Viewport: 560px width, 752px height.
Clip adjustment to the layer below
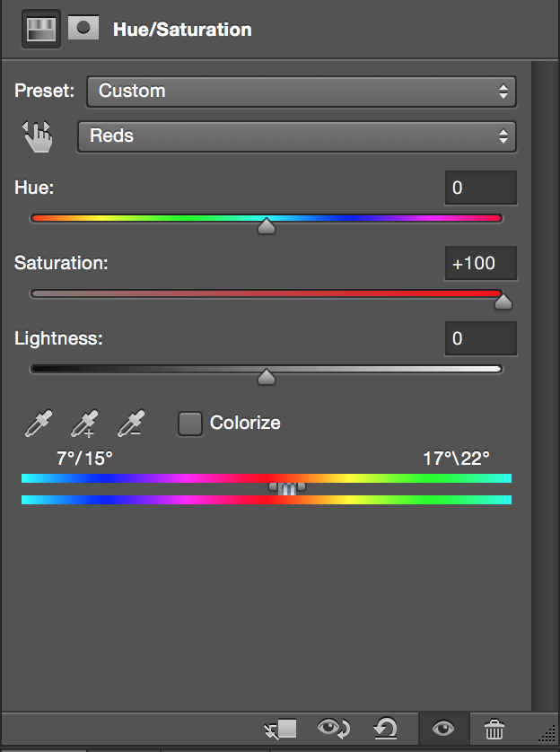(281, 729)
